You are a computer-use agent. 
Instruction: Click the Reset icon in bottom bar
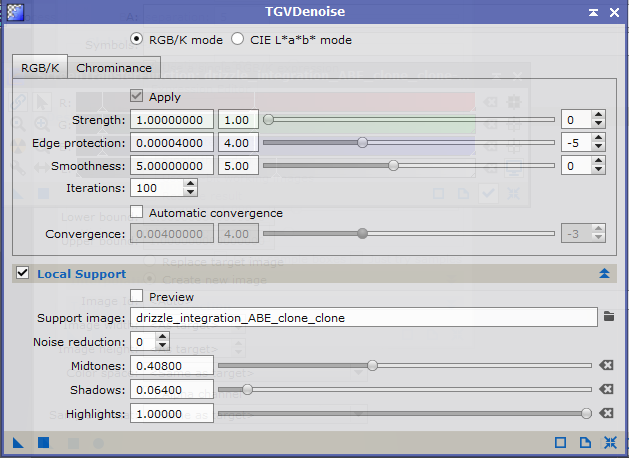click(611, 442)
